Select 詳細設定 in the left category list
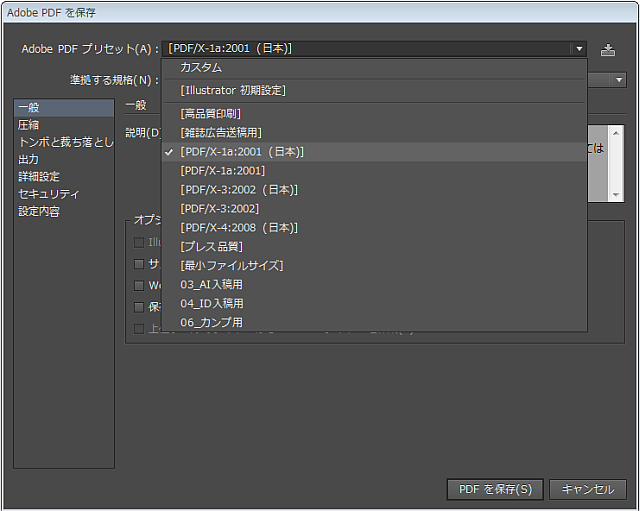This screenshot has height=511, width=640. point(64,177)
